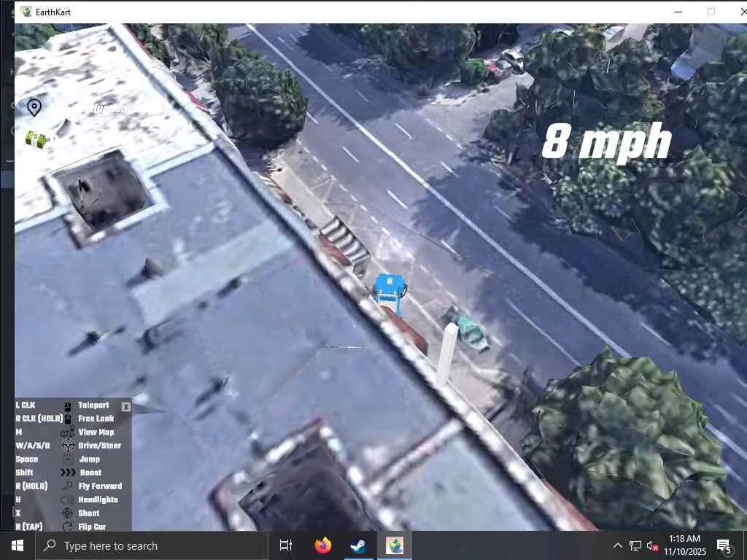Click the map icon beside View Map
Screen dimensions: 747x560
(x=68, y=432)
